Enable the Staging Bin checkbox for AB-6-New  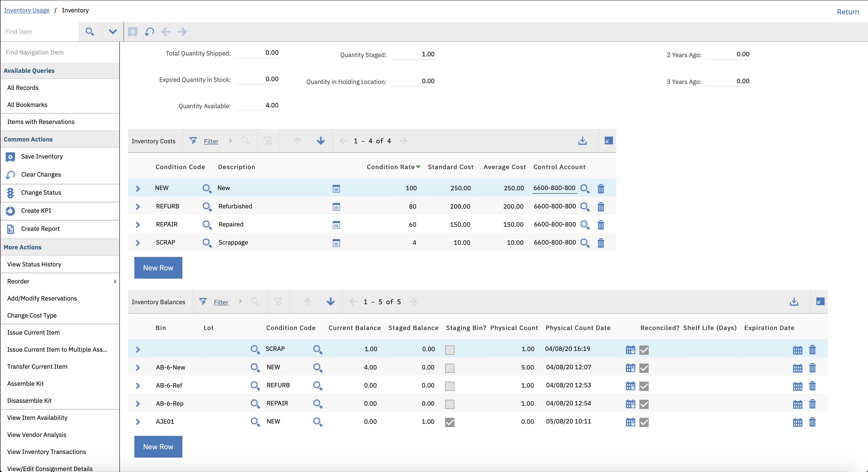[x=450, y=368]
